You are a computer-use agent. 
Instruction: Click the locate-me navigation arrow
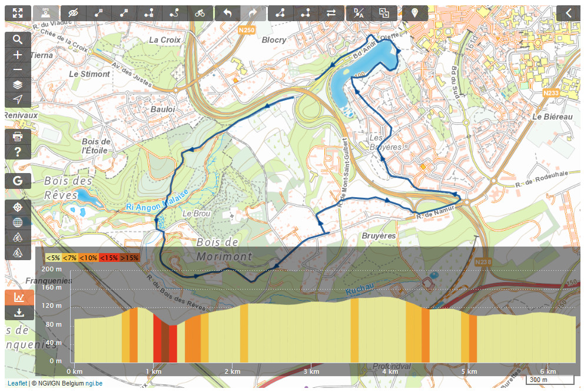[x=18, y=99]
